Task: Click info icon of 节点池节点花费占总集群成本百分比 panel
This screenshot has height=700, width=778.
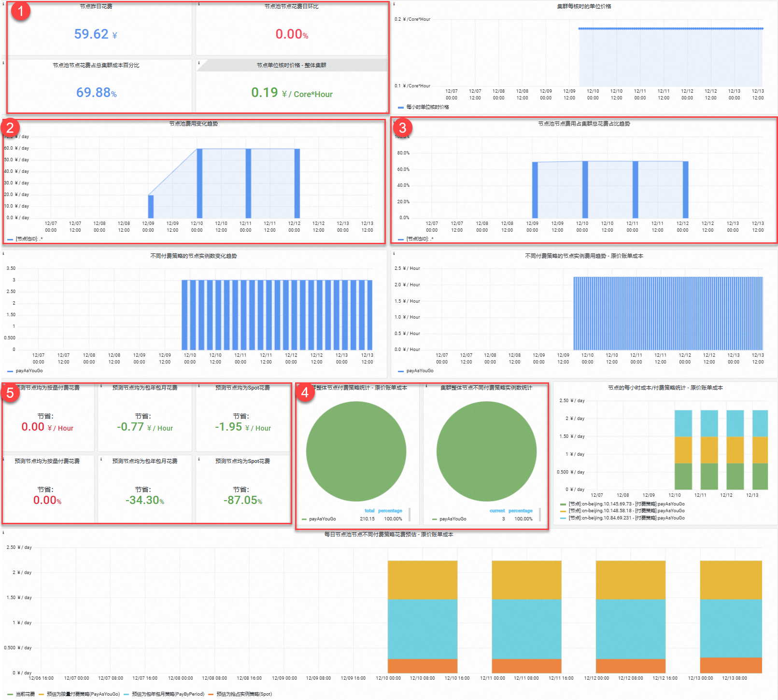Action: pyautogui.click(x=4, y=63)
